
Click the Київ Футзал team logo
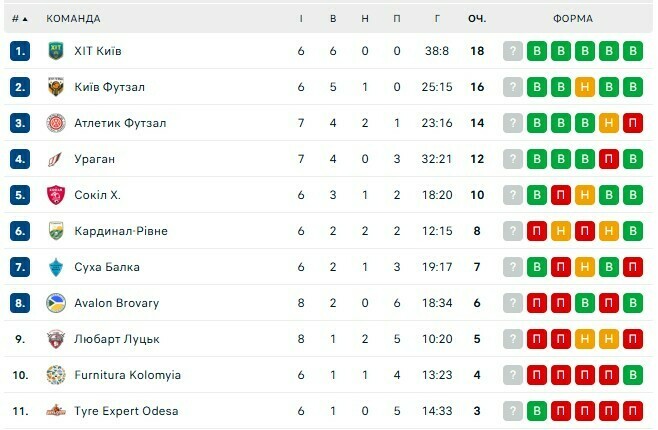click(x=55, y=87)
